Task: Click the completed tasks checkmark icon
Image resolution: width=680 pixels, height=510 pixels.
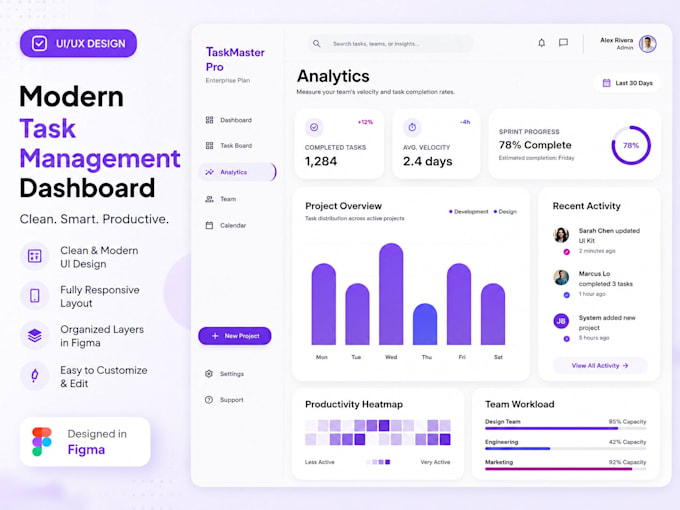Action: point(314,127)
